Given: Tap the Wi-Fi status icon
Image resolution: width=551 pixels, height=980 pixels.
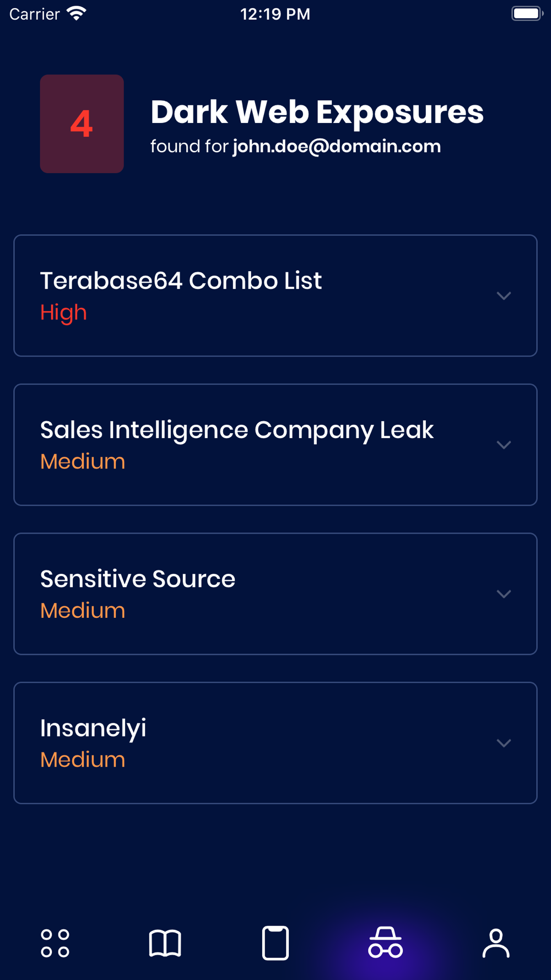Looking at the screenshot, I should 77,13.
